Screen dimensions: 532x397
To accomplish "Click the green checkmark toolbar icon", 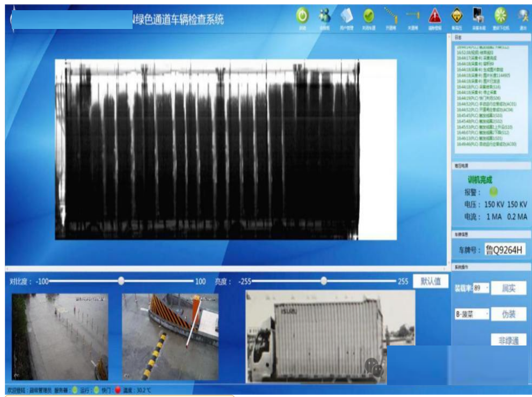I will [x=368, y=16].
